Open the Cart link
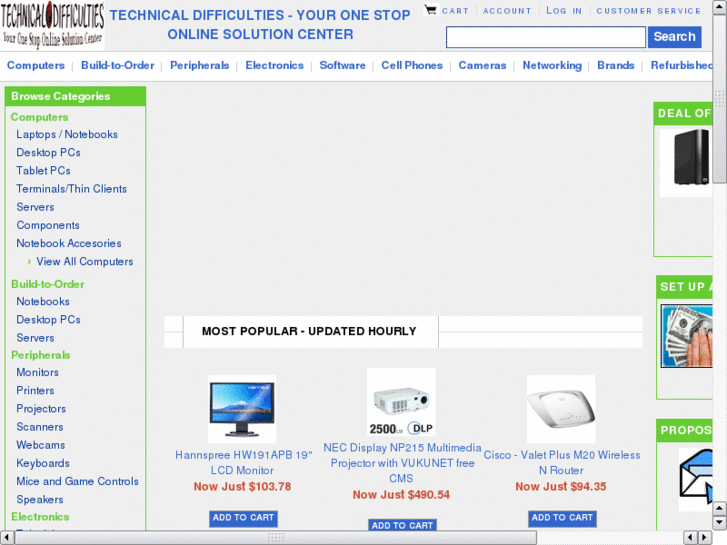The image size is (727, 545). point(455,11)
